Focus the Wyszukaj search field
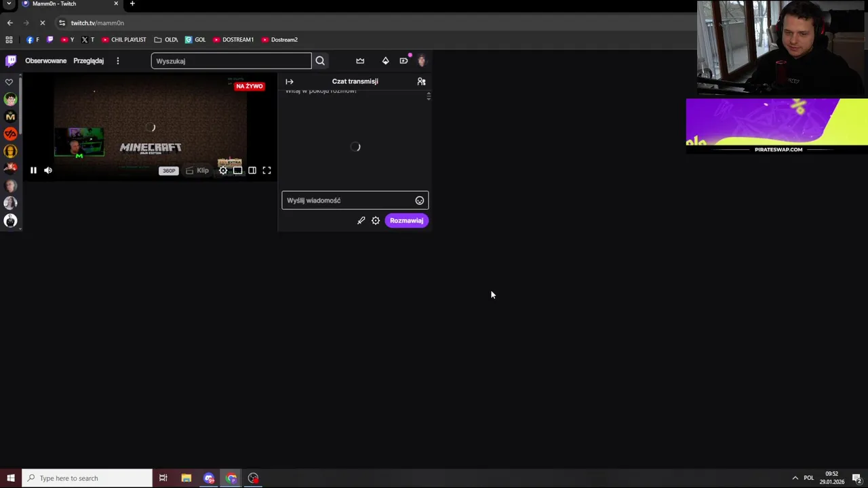This screenshot has height=488, width=868. (x=231, y=61)
